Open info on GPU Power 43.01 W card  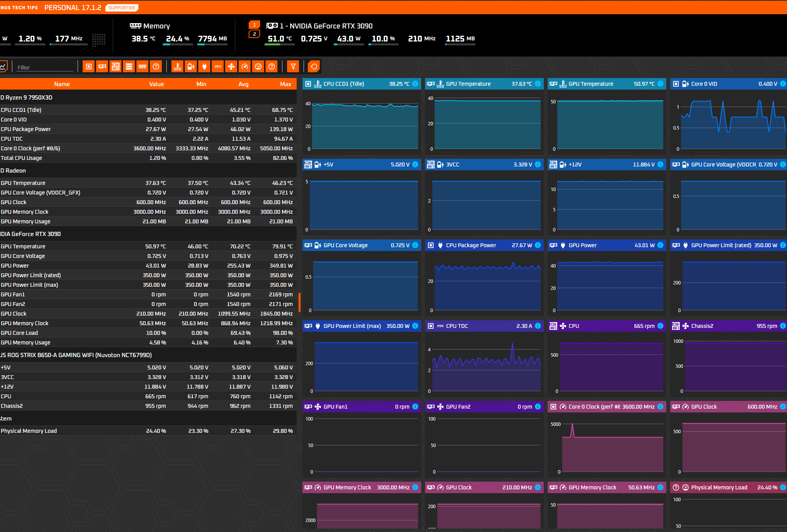pos(661,245)
